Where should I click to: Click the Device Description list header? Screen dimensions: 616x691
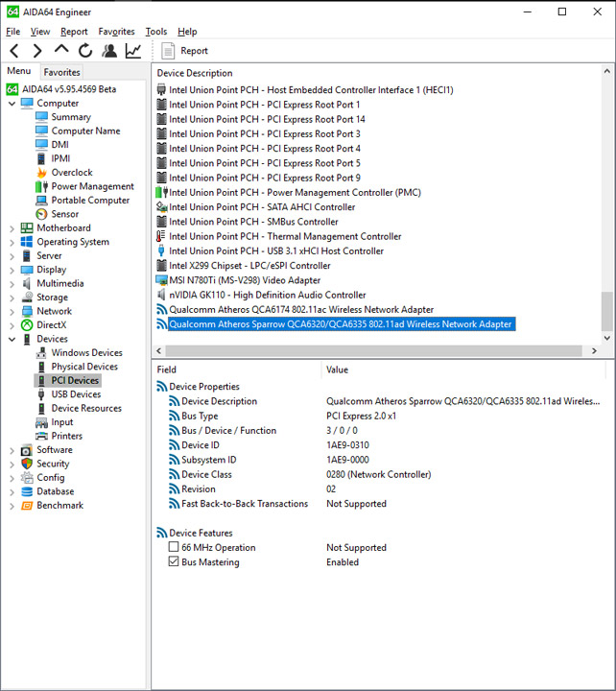point(195,73)
